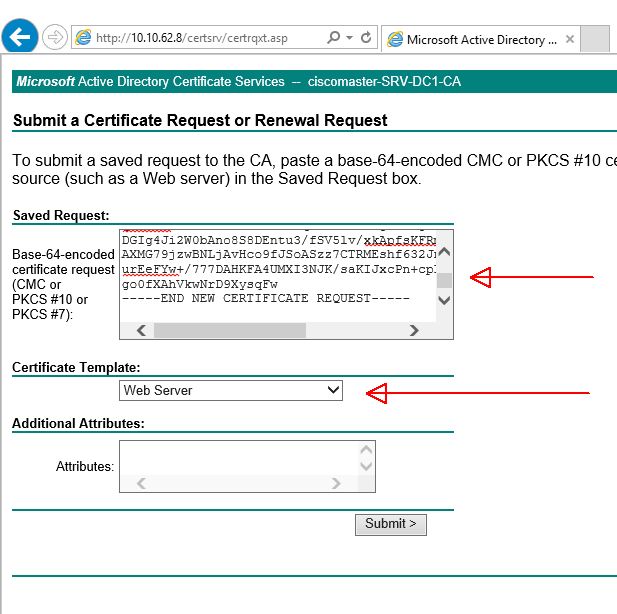
Task: Click the Saved Request scroll up arrow
Action: [444, 252]
